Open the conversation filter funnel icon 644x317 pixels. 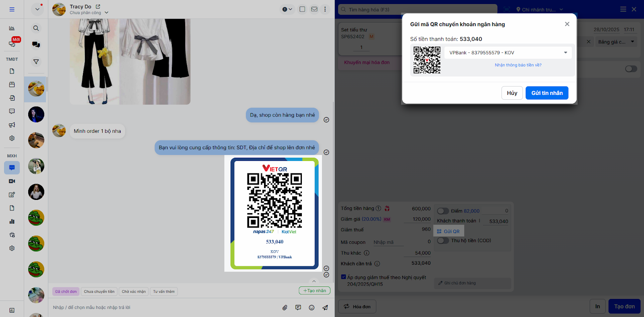[x=36, y=62]
